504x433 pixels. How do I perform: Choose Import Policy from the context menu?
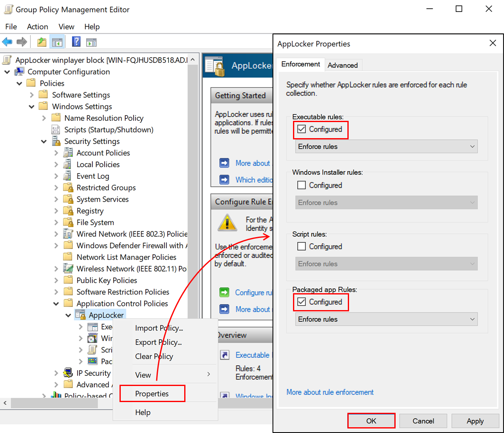click(159, 328)
